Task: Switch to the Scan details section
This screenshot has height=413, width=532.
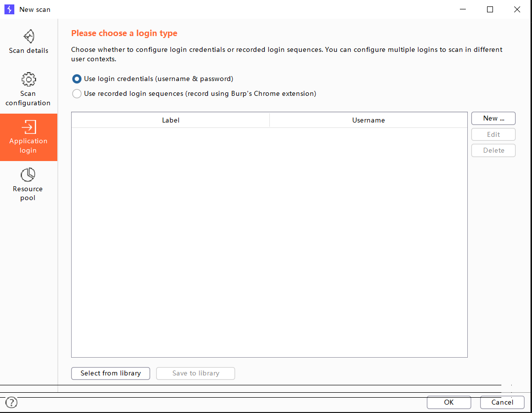Action: pos(28,43)
